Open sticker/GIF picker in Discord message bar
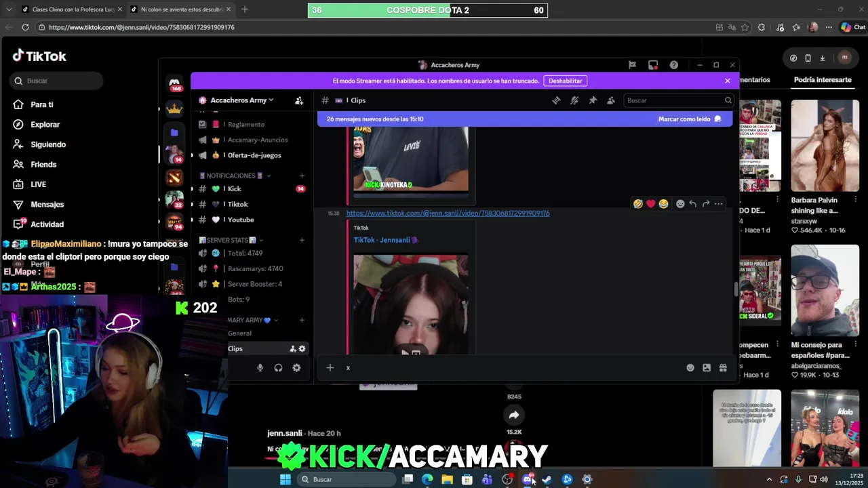The width and height of the screenshot is (868, 488). coord(707,367)
